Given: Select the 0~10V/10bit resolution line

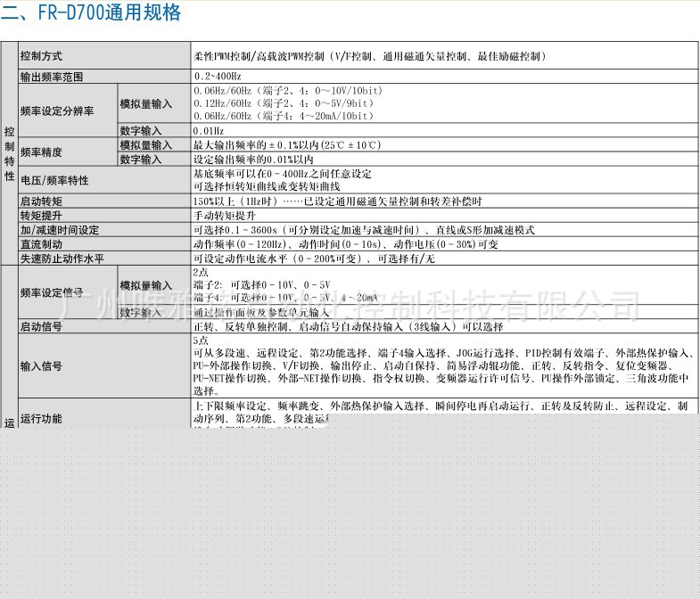Looking at the screenshot, I should [288, 91].
